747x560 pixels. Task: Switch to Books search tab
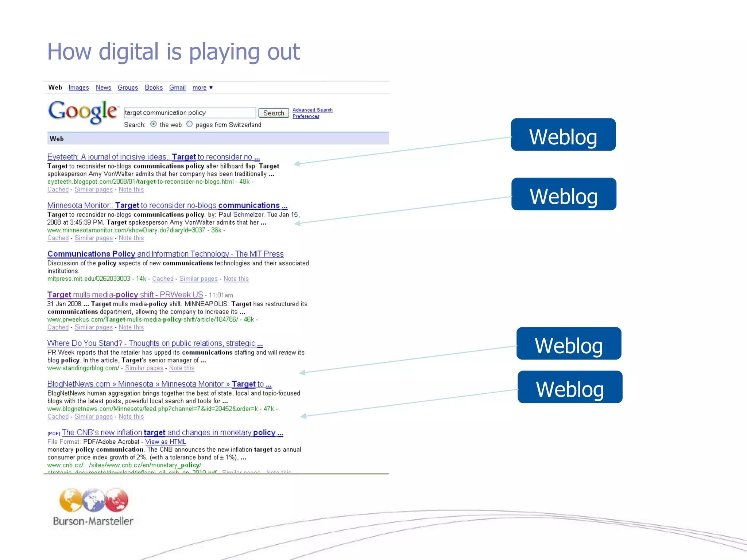coord(154,87)
